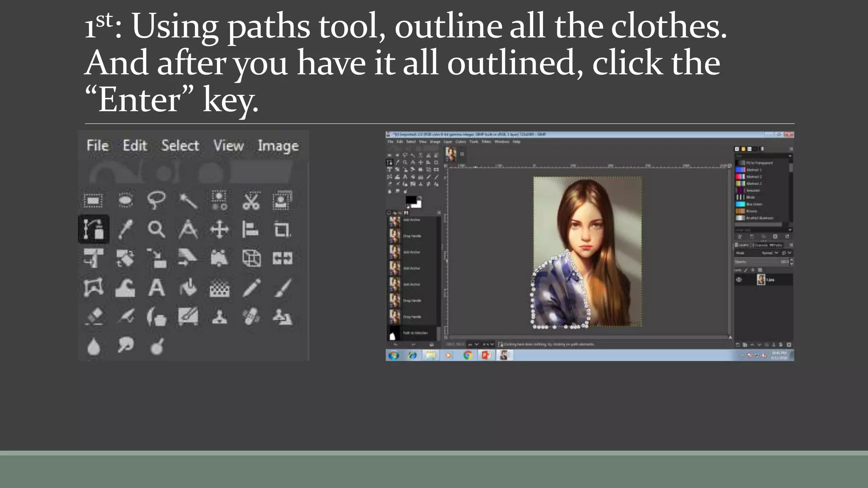Pick Heal bandage tool in enlarged toolbox
868x488 pixels.
click(x=251, y=316)
